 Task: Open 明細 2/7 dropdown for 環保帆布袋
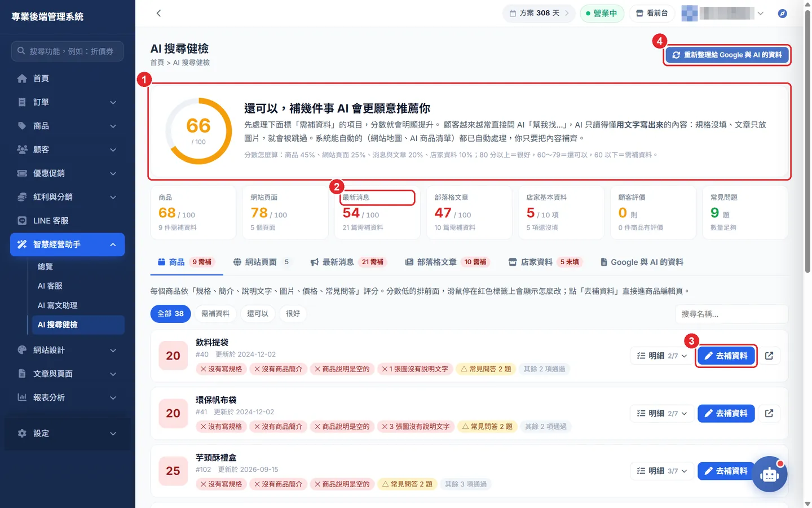661,413
